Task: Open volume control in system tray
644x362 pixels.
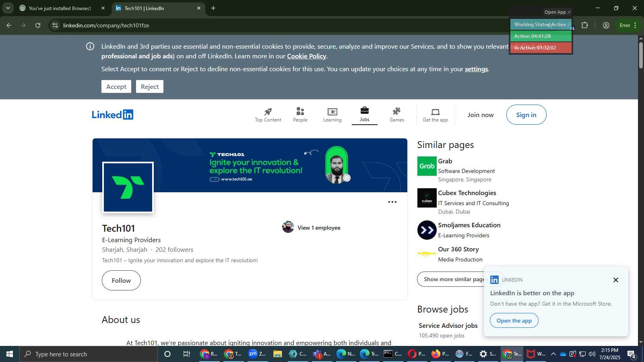Action: tap(592, 354)
